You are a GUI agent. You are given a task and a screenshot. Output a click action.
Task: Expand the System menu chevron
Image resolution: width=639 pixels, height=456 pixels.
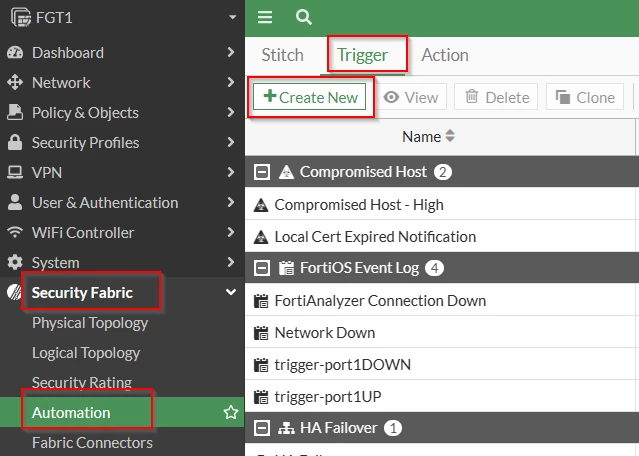231,262
